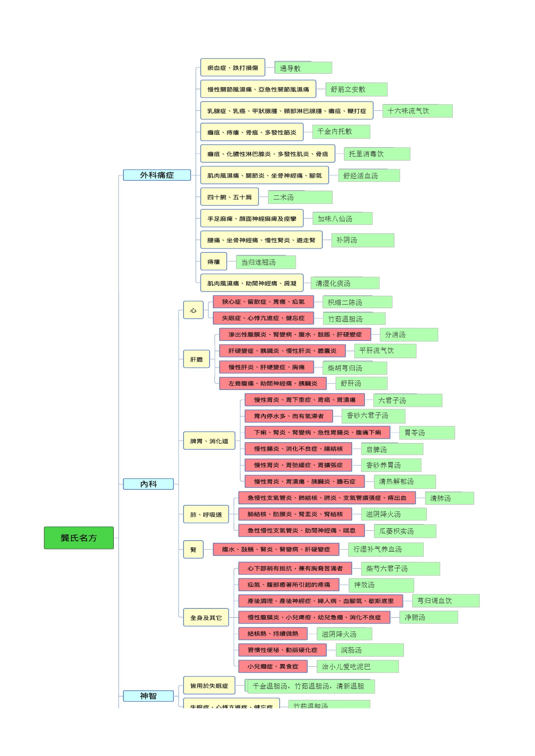Select the green 清热解郁汤 node
This screenshot has width=535, height=756.
point(405,481)
